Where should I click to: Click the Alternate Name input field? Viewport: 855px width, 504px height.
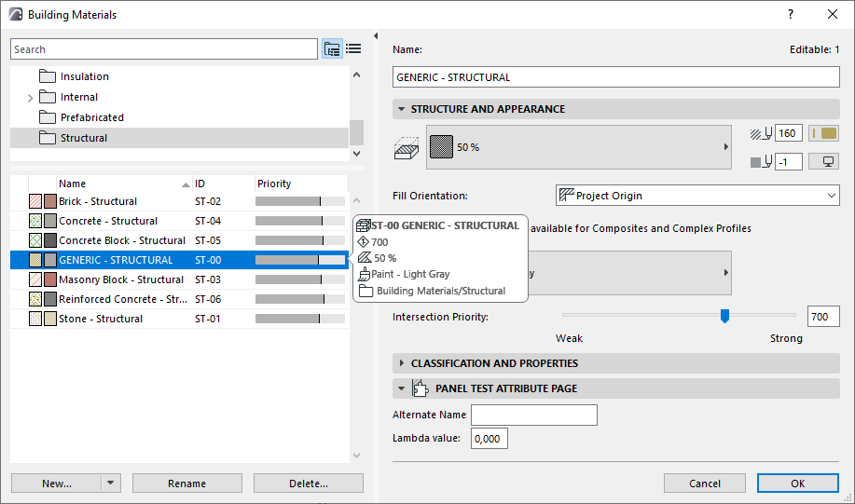tap(533, 415)
